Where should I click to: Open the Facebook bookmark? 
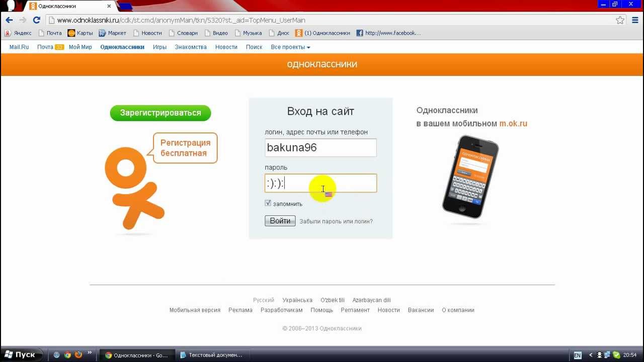click(x=388, y=33)
